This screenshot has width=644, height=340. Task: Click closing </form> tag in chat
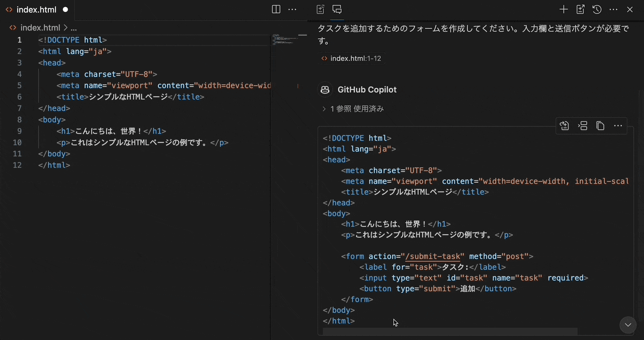(357, 300)
